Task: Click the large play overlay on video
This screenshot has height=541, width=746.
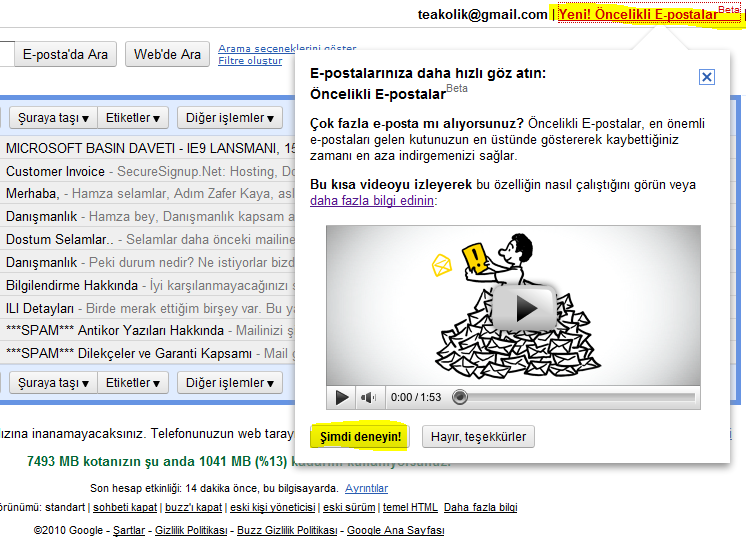Action: pyautogui.click(x=524, y=308)
